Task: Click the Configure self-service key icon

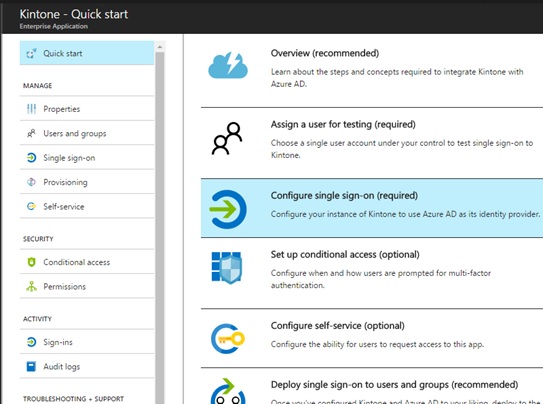Action: (228, 339)
